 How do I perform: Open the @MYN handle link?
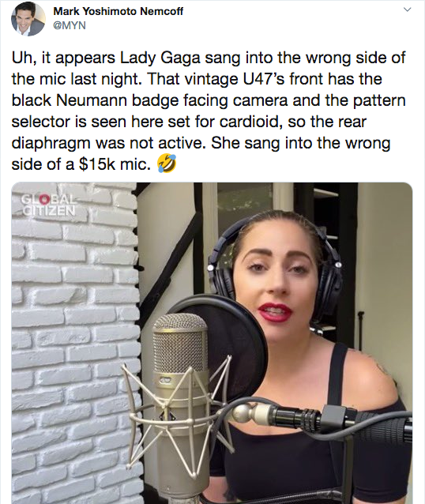pos(69,25)
